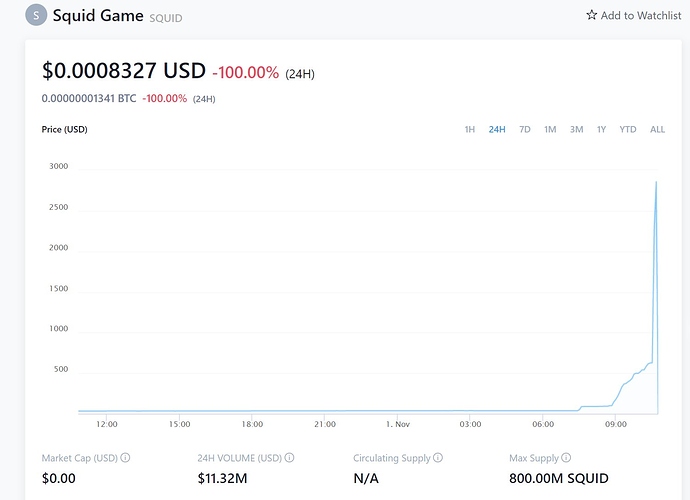Click the $0.00 market cap value
Screen dimensions: 690x500
pos(59,478)
